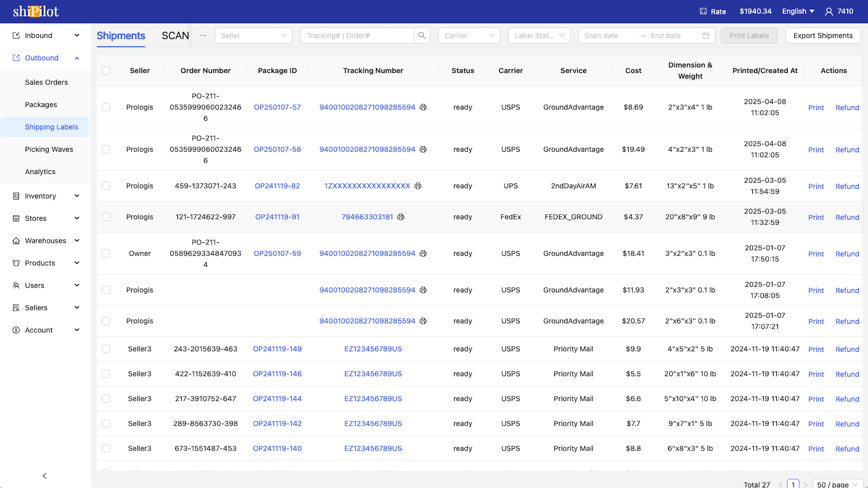Check the select-all checkbox in table header
Screen dimensions: 868x488
click(x=106, y=70)
